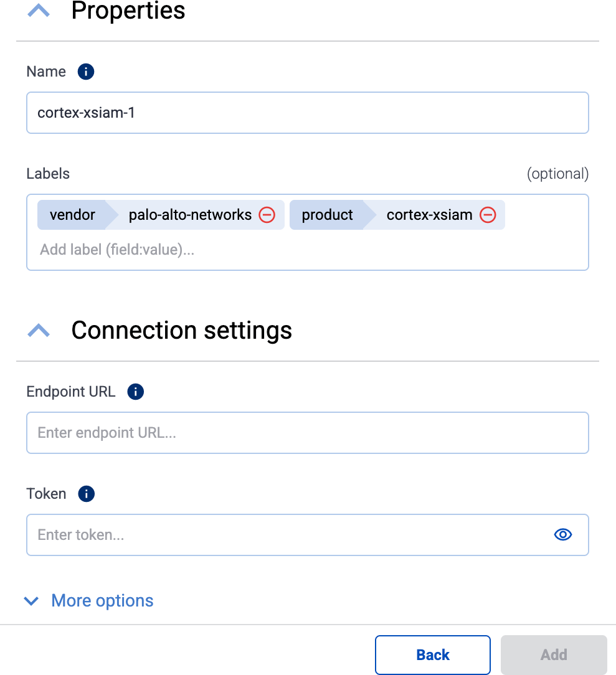The height and width of the screenshot is (675, 616).
Task: Click the Add button
Action: click(553, 654)
